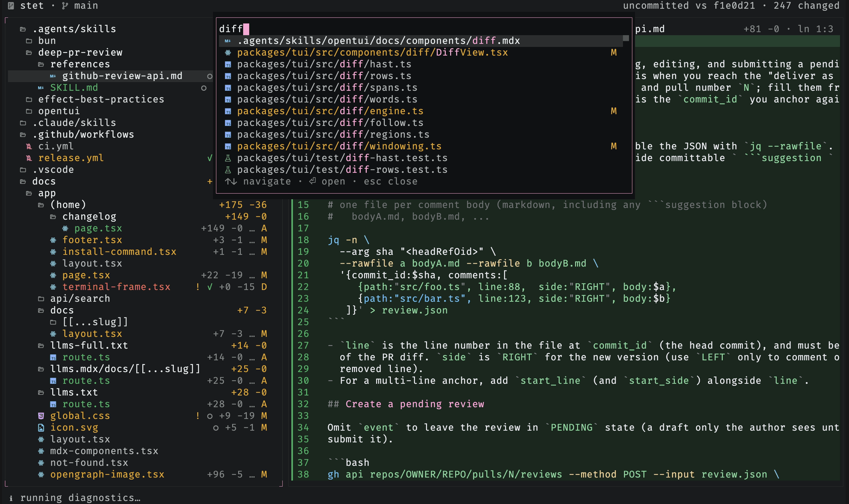
Task: Click the React icon beside footer.tsx
Action: coord(53,240)
